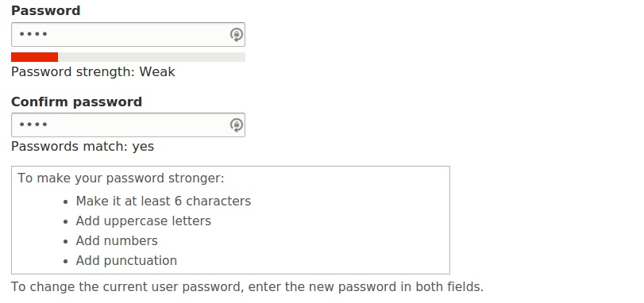Click the 'Add numbers' suggestion
644x303 pixels.
(x=117, y=240)
